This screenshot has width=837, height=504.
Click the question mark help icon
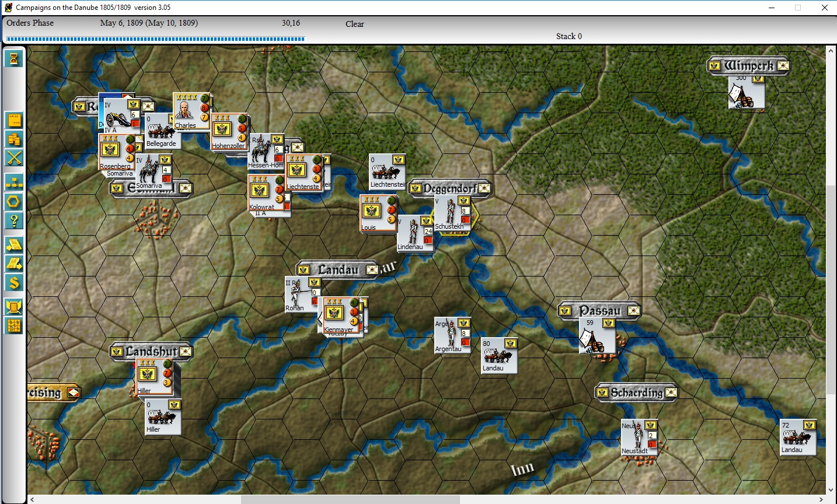[14, 220]
